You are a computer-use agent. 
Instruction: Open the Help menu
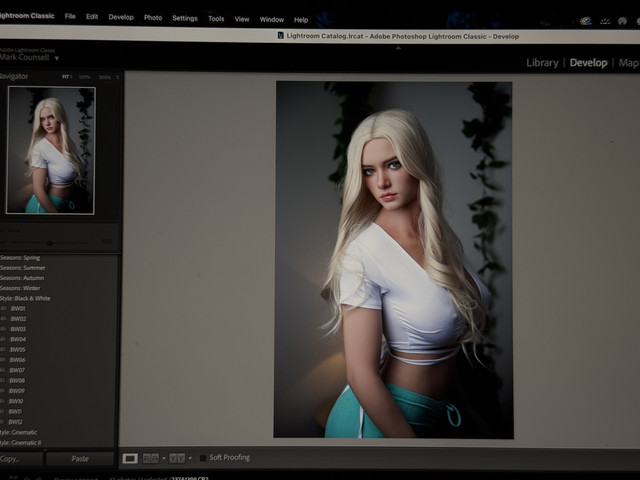point(301,20)
